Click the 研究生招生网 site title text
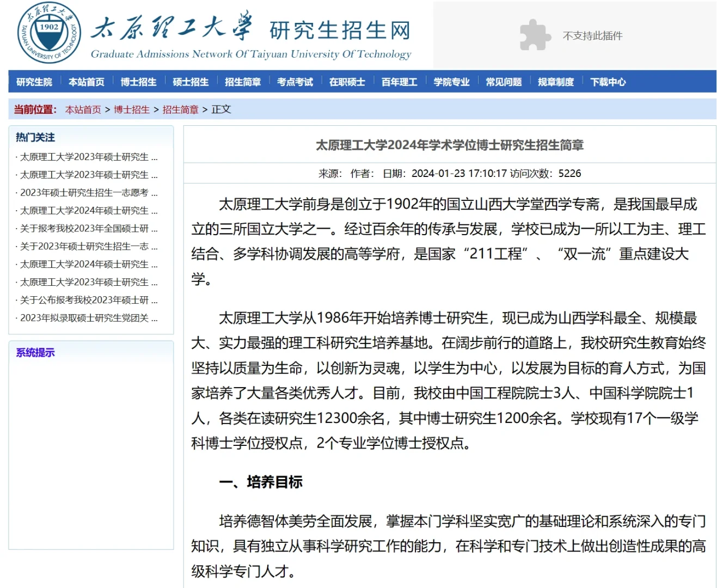 point(340,30)
